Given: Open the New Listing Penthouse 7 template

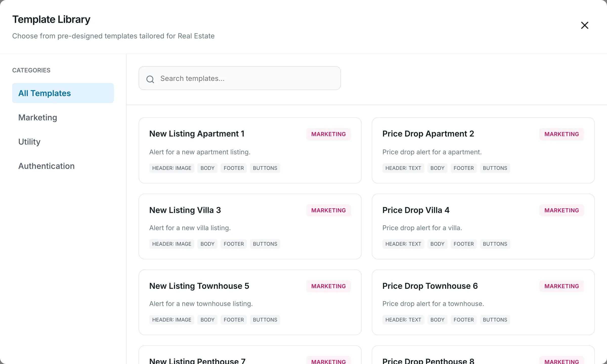Looking at the screenshot, I should tap(250, 355).
